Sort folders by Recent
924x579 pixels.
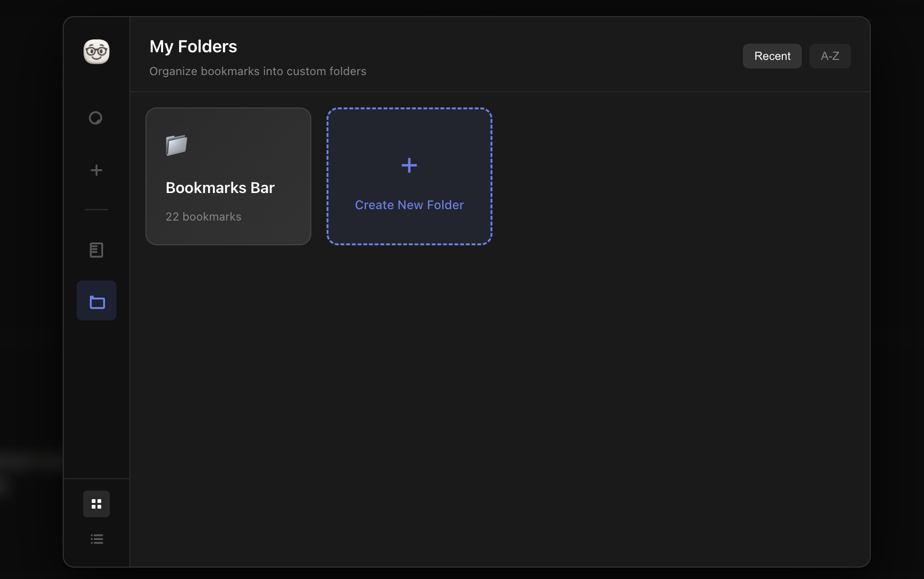[772, 56]
